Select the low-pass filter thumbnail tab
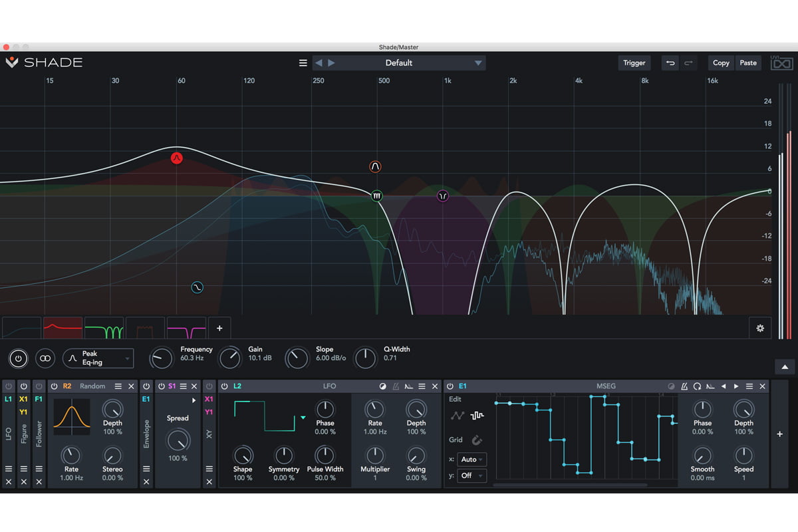Screen dimensions: 798x532 pyautogui.click(x=21, y=328)
